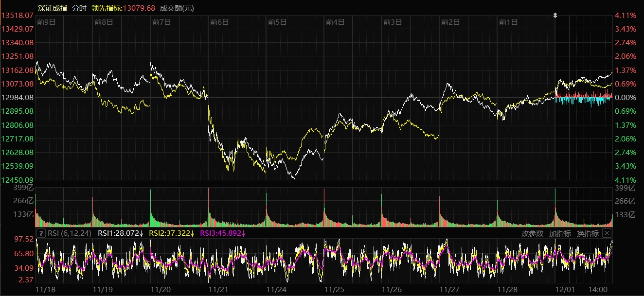This screenshot has height=296, width=644.
Task: Click the magenta RSI3 value readout
Action: [x=223, y=233]
